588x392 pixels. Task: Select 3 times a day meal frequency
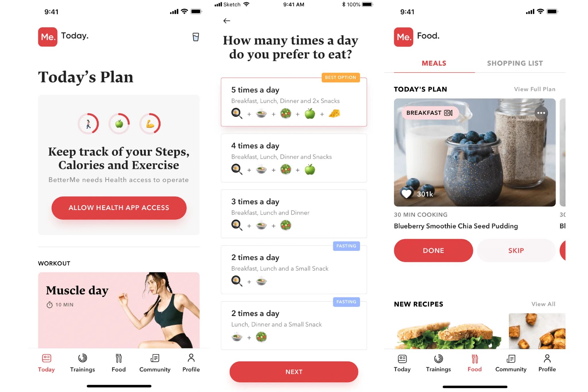(293, 214)
